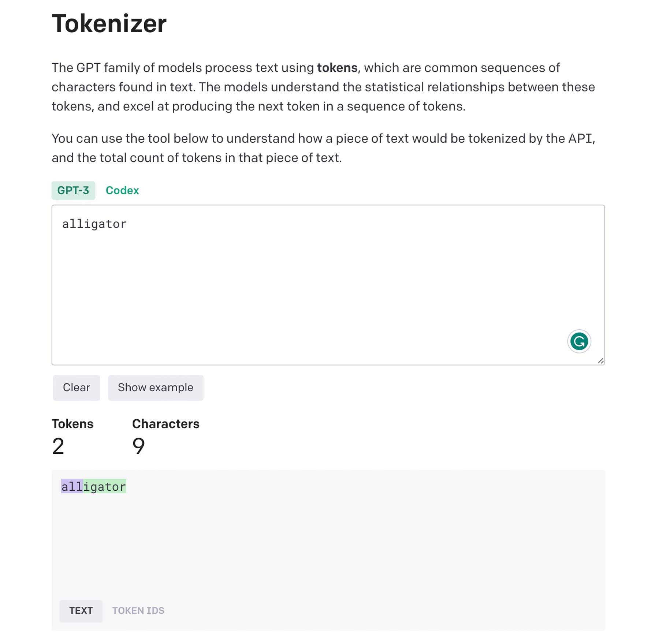Screen dimensions: 659x644
Task: Click the Grammarly icon in the text box
Action: (x=578, y=341)
